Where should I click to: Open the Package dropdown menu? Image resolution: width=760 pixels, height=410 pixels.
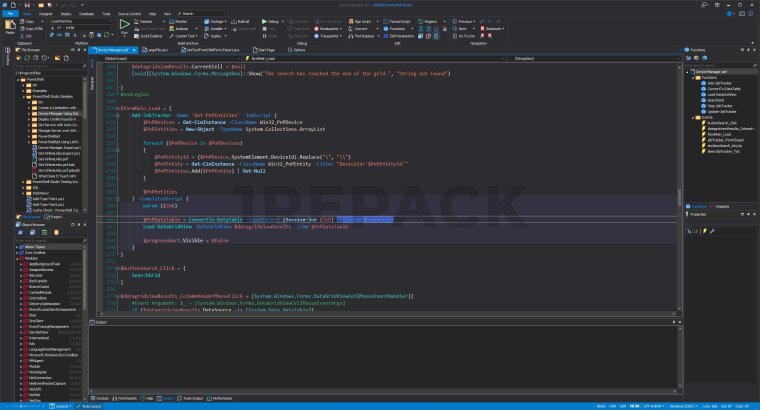tap(217, 20)
